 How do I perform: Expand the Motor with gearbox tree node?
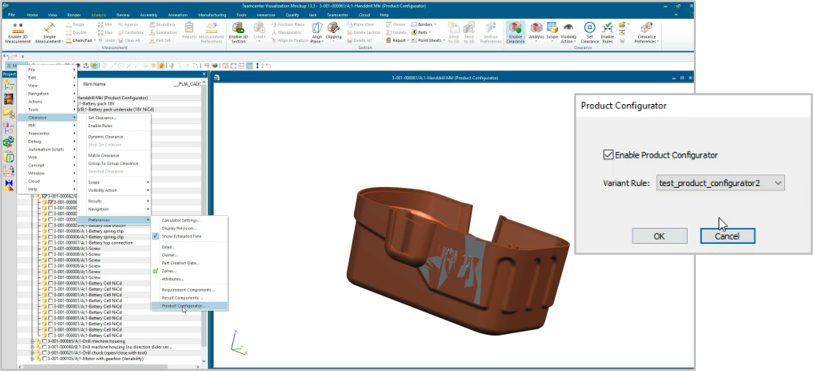[x=33, y=358]
